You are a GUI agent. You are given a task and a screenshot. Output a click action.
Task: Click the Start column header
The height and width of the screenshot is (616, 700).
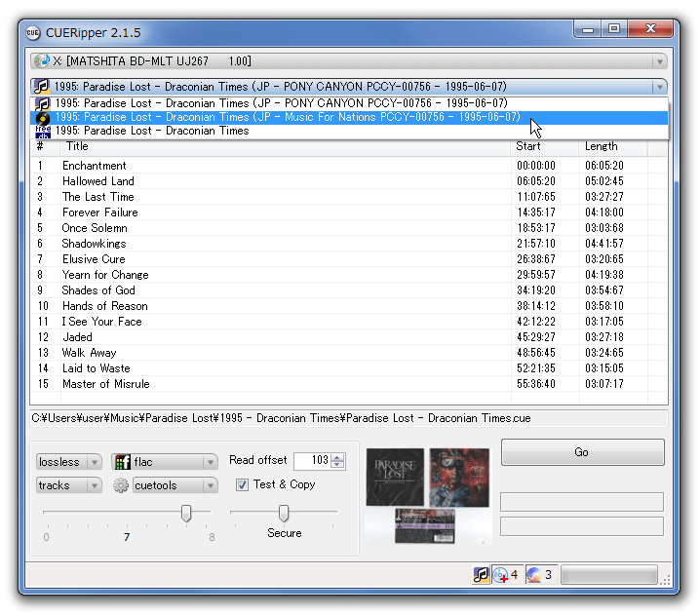point(545,146)
